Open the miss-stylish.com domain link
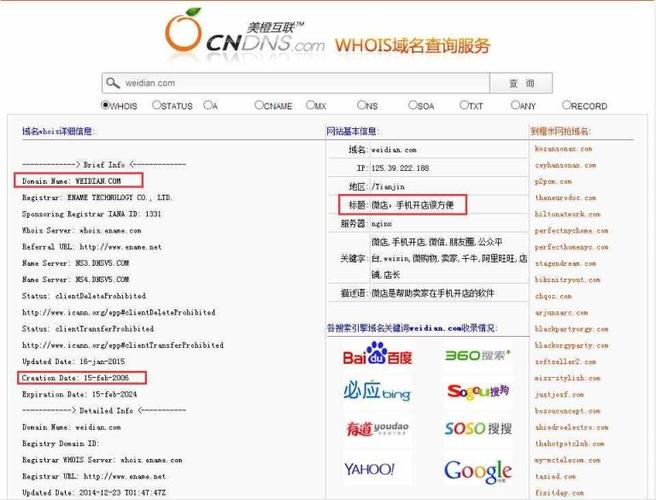The height and width of the screenshot is (500, 656). pos(567,378)
